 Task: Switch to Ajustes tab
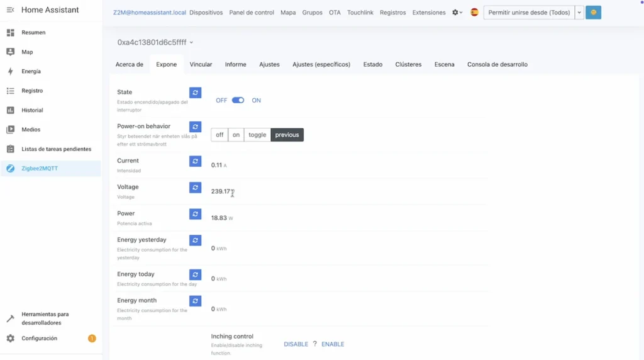pyautogui.click(x=269, y=65)
